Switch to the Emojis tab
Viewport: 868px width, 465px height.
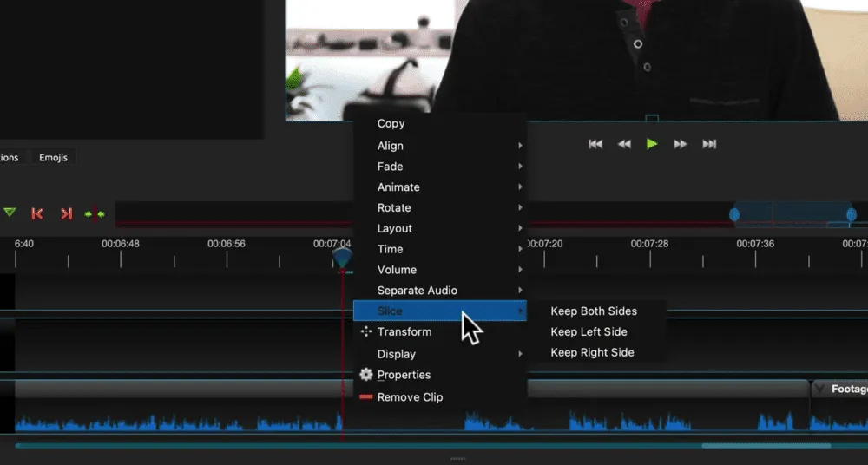pos(54,158)
